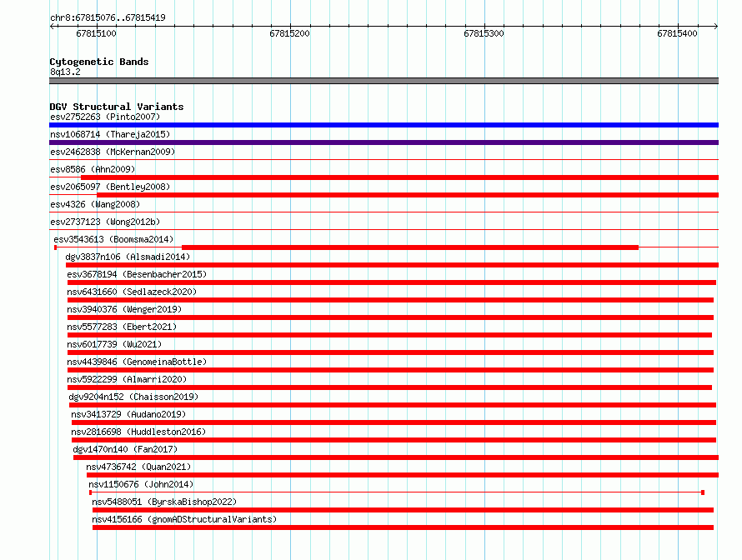The height and width of the screenshot is (560, 742).
Task: Click ruler position 67815400
Action: coord(677,33)
